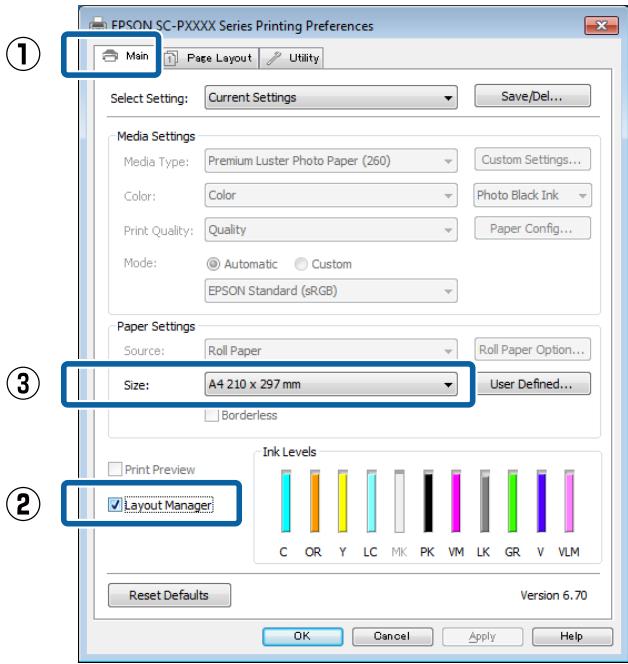Click the Save/Del... button
This screenshot has height=664, width=628.
(x=532, y=96)
